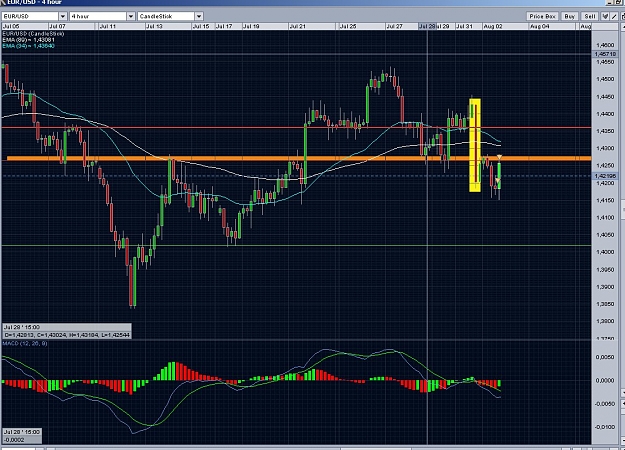Viewport: 625px width, 450px height.
Task: Click the Jul 31 date header
Action: (x=464, y=26)
